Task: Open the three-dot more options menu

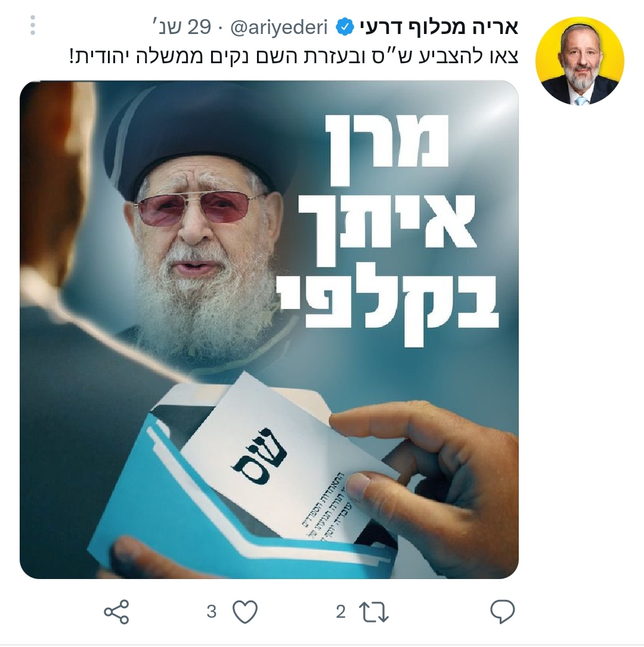Action: (x=33, y=26)
